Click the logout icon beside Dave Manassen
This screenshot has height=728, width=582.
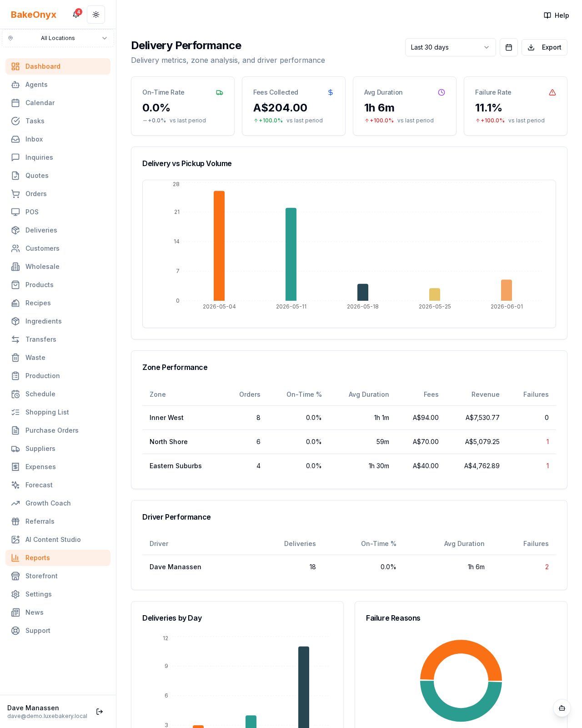100,712
